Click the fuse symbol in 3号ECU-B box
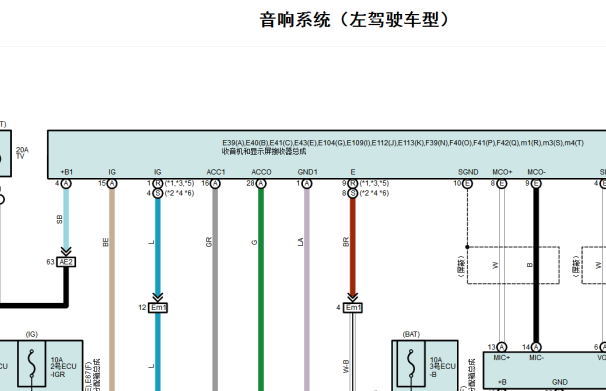This screenshot has height=391, width=606. click(411, 364)
